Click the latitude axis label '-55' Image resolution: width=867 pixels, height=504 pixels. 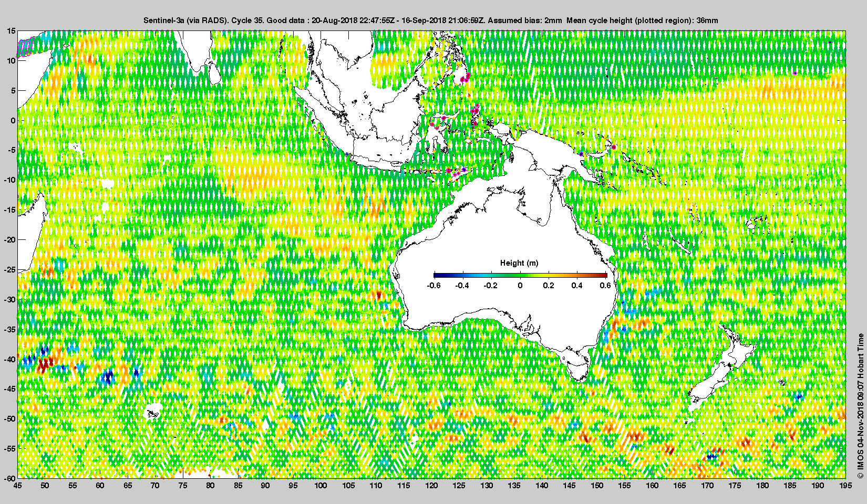(10, 449)
